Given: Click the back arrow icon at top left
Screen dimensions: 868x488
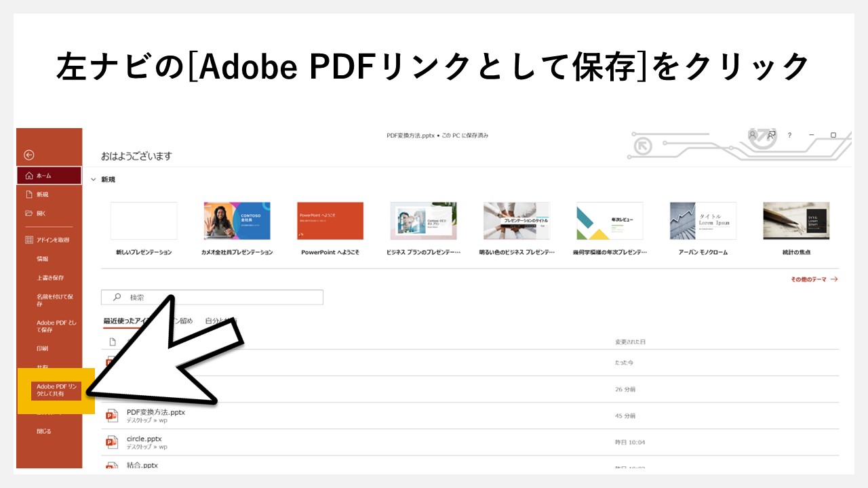Looking at the screenshot, I should [x=27, y=154].
